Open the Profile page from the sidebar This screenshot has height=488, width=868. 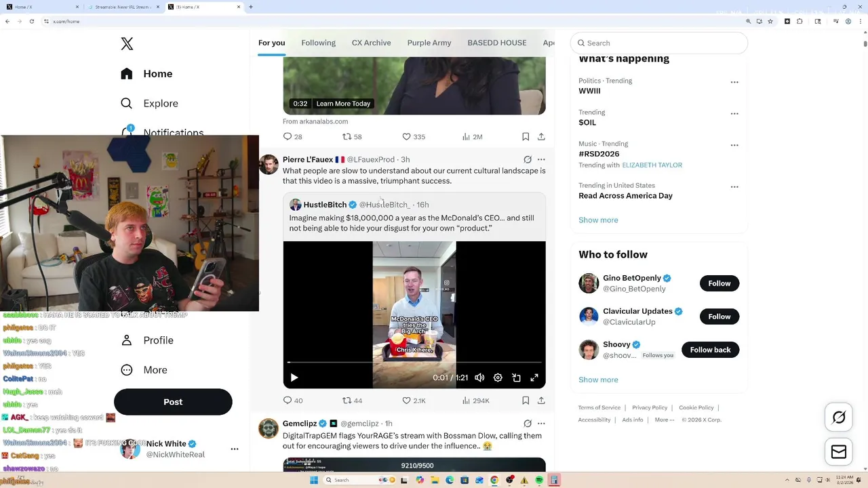(x=147, y=340)
